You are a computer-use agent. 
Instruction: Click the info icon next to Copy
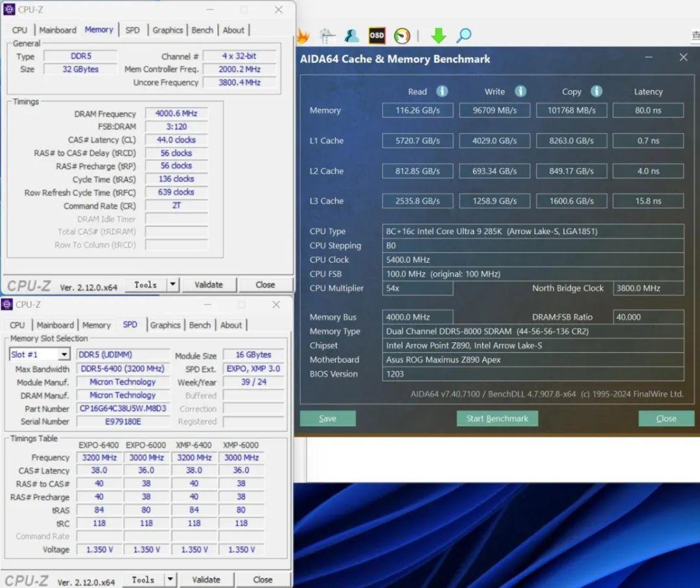click(596, 91)
